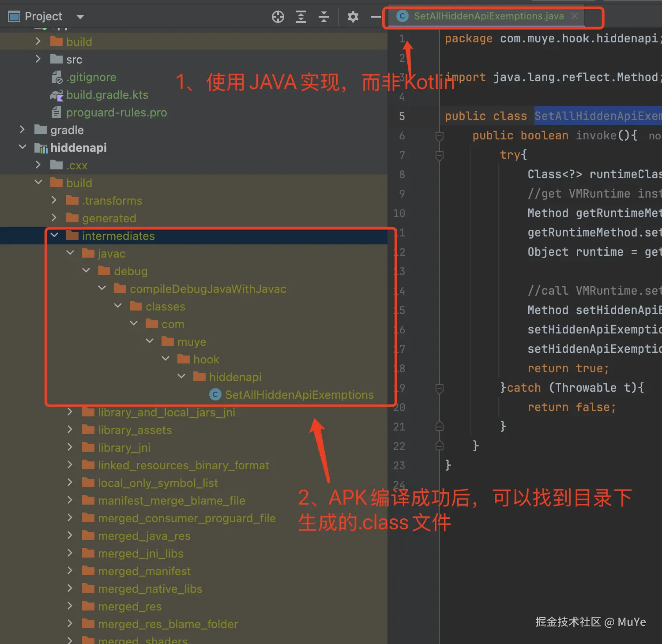Image resolution: width=662 pixels, height=644 pixels.
Task: Collapse the invoke() method fold at line 6
Action: (x=439, y=136)
